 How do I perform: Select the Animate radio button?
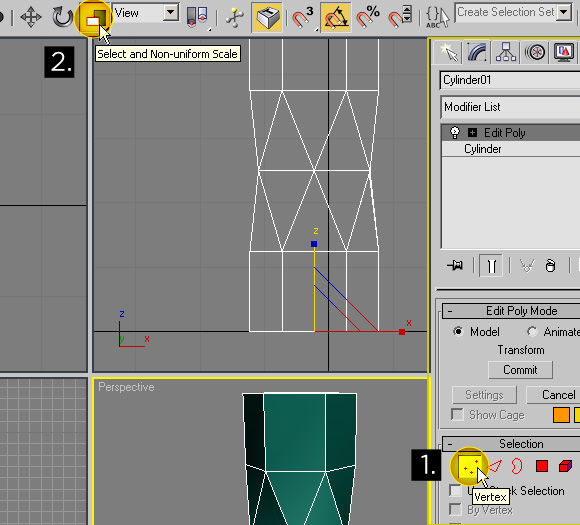tap(532, 332)
